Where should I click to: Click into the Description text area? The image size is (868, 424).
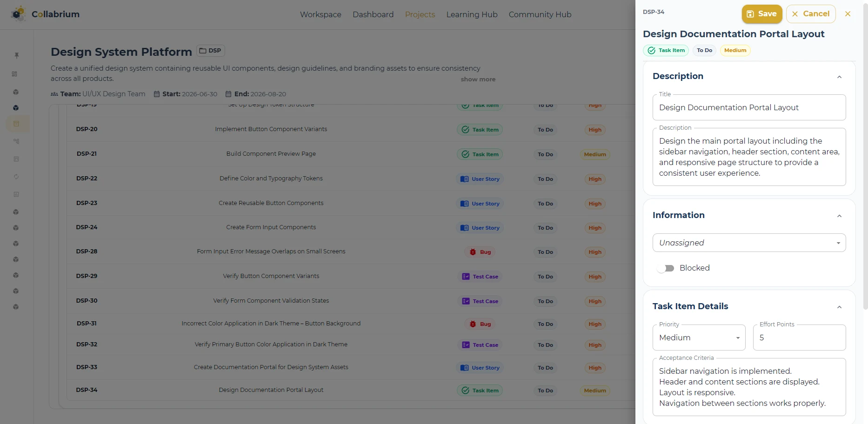tap(749, 157)
